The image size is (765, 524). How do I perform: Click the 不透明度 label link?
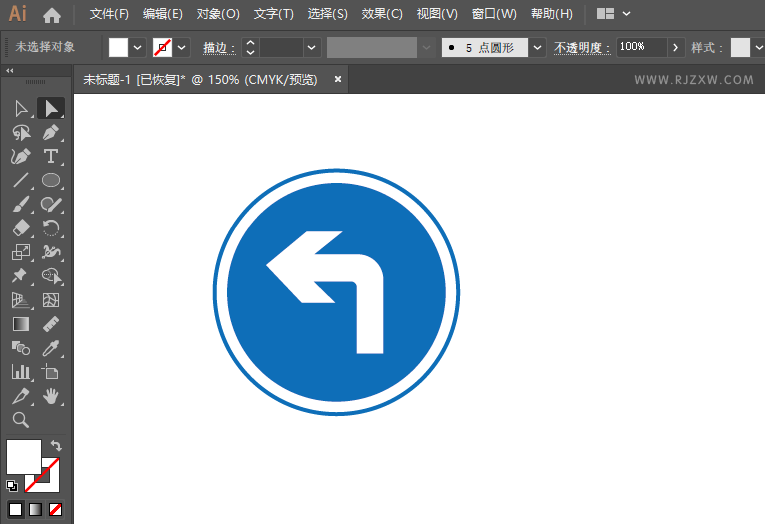tap(582, 48)
